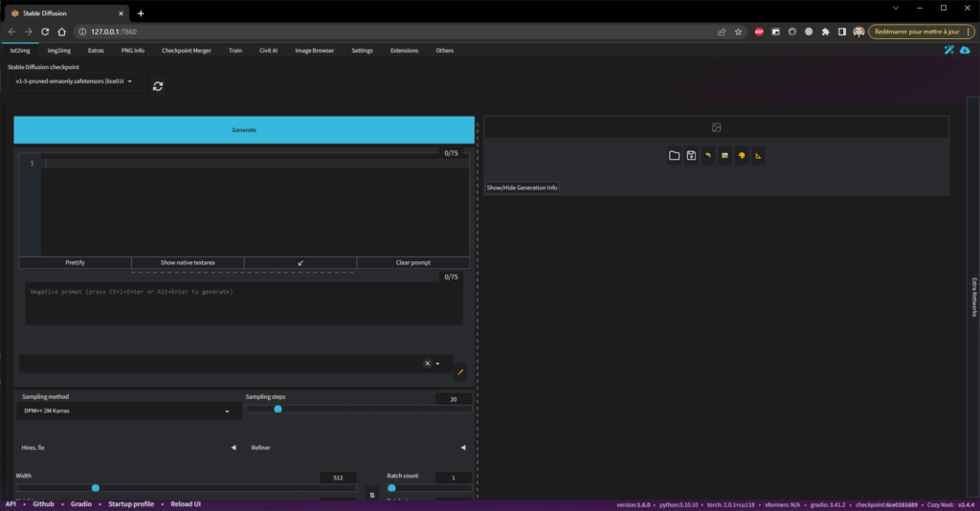The width and height of the screenshot is (980, 511).
Task: Click the save image floppy disk icon
Action: (x=691, y=155)
